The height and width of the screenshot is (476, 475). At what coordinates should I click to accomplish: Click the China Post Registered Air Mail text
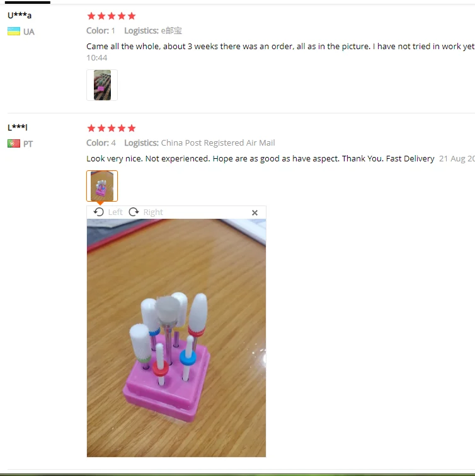pos(218,143)
